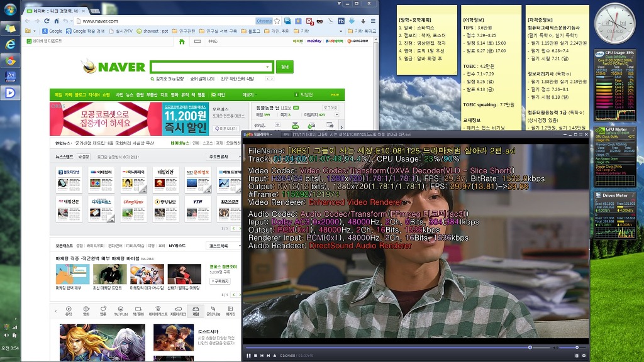644x362 pixels.
Task: Open the 연구관련 bookmarks folder
Action: (x=184, y=31)
